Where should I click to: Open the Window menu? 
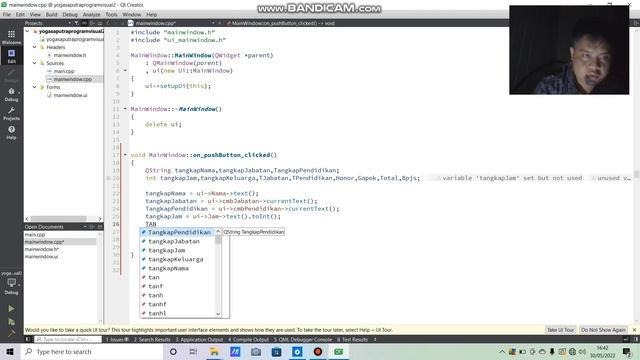(131, 14)
